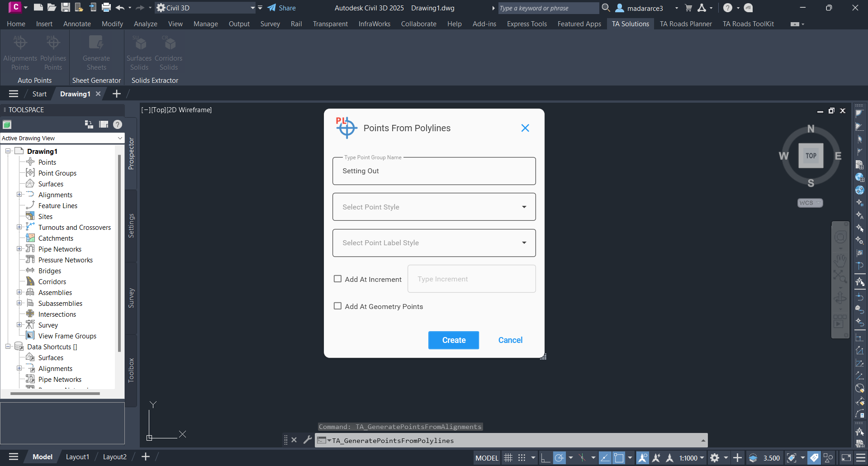868x466 pixels.
Task: Click the Autodesk App Store cart icon
Action: 688,8
